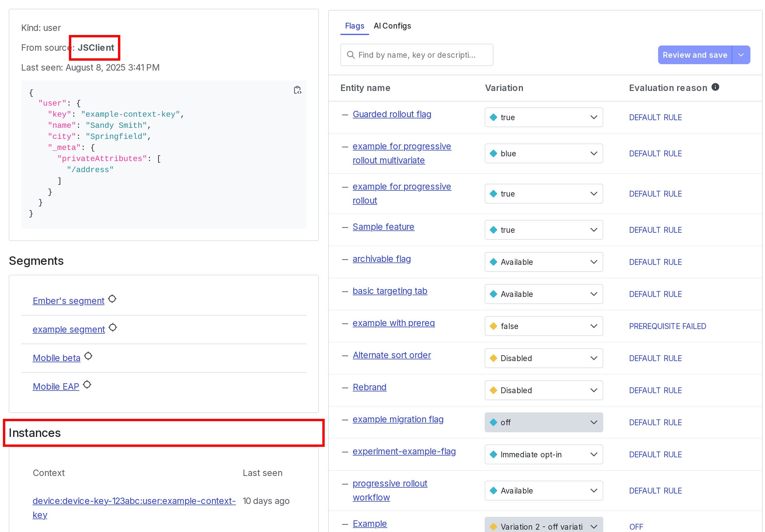Click the target icon next to example segment
Viewport: 765px width, 532px height.
click(x=113, y=328)
